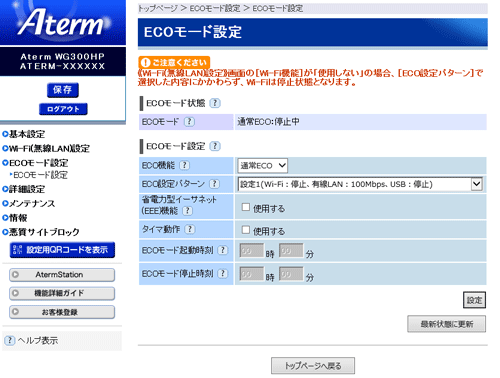Enable タイマ動作 使用する checkbox

[x=246, y=230]
